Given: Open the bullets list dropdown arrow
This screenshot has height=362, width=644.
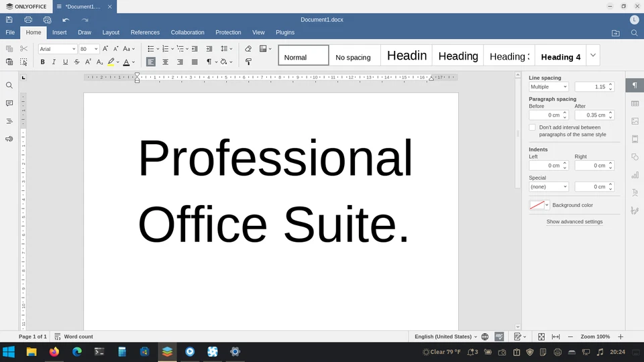Looking at the screenshot, I should pos(158,49).
